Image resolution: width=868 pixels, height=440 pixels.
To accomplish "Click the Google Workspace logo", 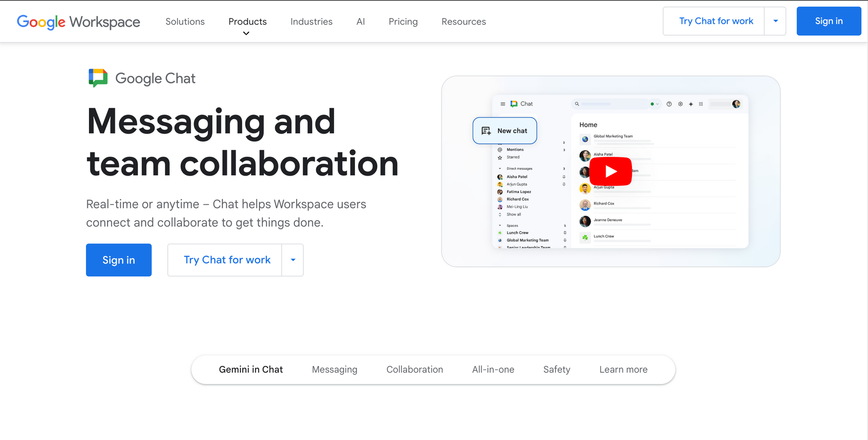I will tap(78, 22).
